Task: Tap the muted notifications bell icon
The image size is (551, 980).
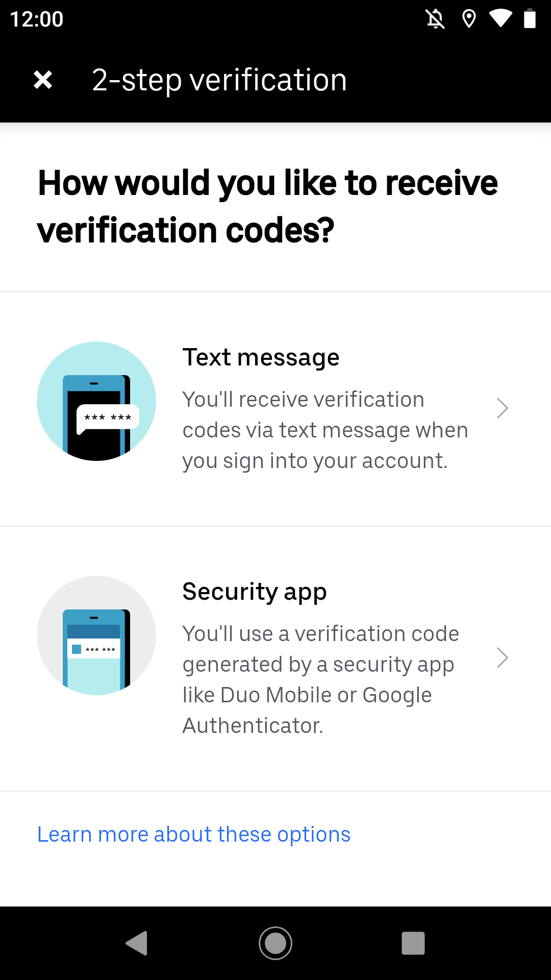Action: pyautogui.click(x=435, y=19)
